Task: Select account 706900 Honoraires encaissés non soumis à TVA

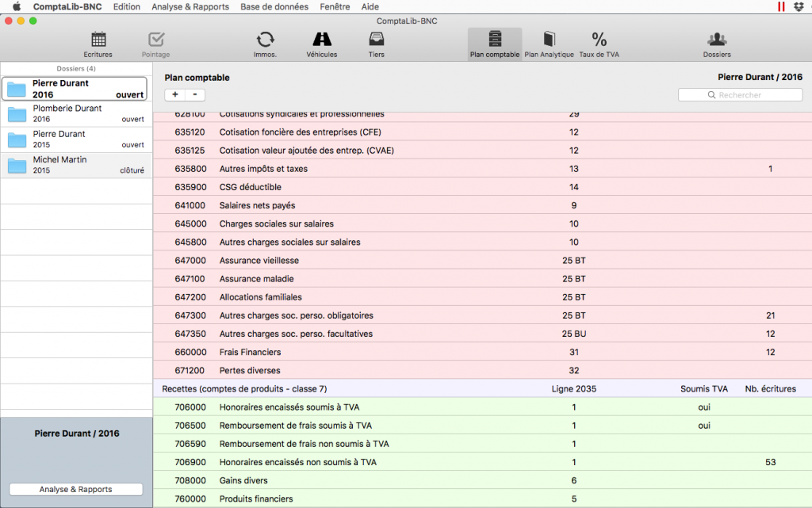Action: 483,463
